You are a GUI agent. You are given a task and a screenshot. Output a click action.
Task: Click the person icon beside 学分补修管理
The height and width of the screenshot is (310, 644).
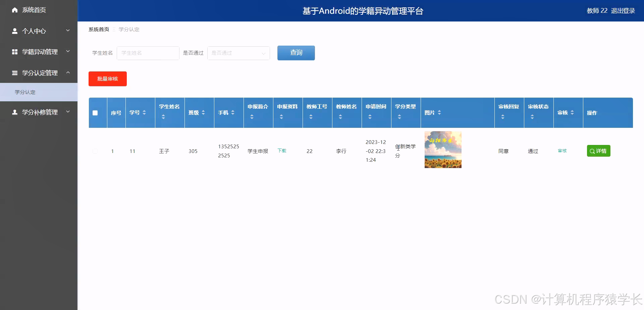pyautogui.click(x=14, y=112)
